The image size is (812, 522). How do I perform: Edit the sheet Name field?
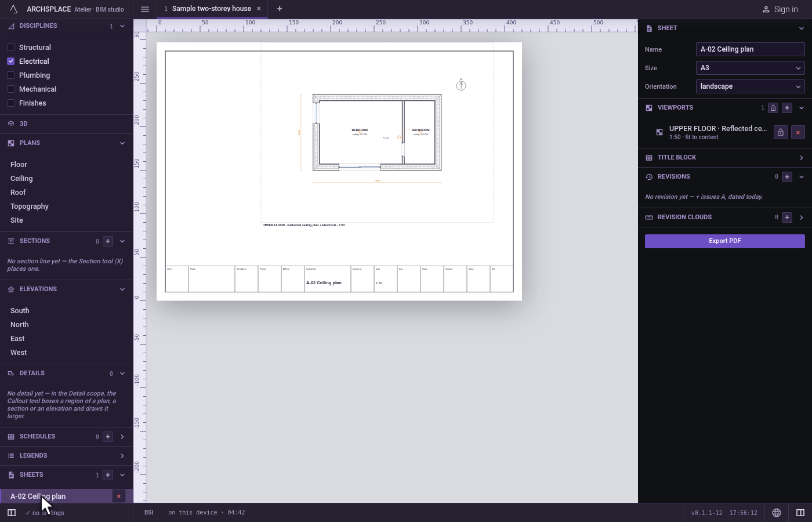751,49
